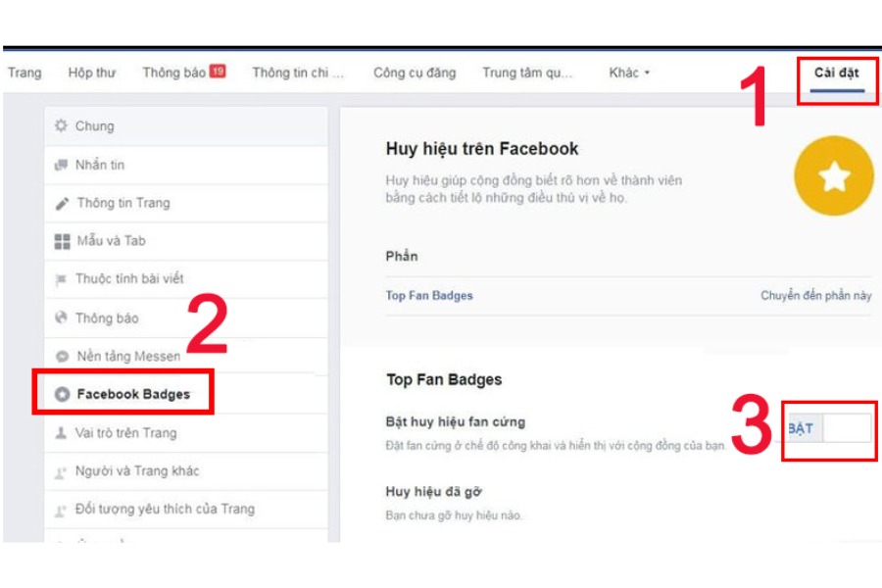Viewport: 882px width, 588px height.
Task: Click the icon beside Người và Trang khác
Action: tap(61, 471)
